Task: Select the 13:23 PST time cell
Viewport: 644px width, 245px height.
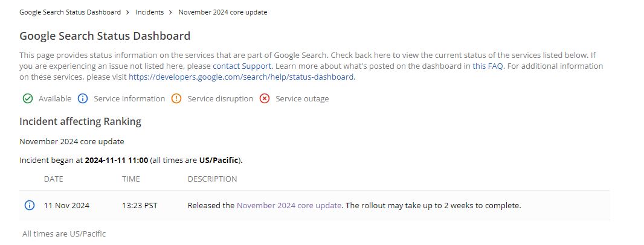Action: pos(140,205)
